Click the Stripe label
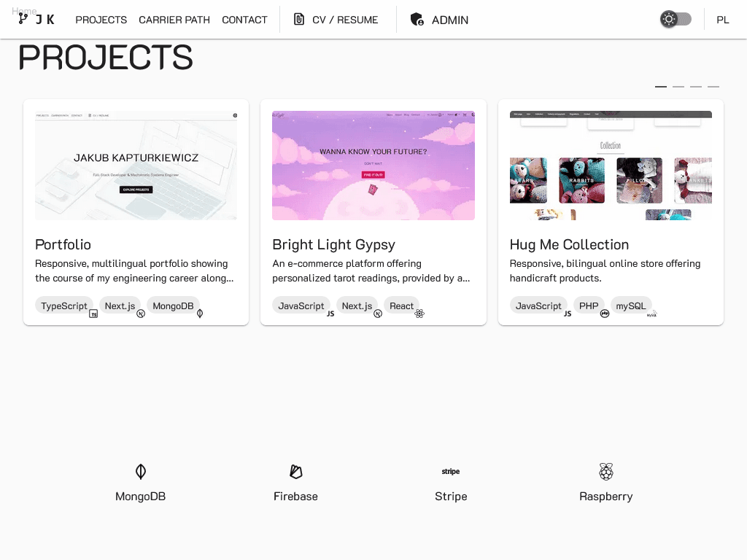Screen dimensions: 747x560 tap(451, 497)
